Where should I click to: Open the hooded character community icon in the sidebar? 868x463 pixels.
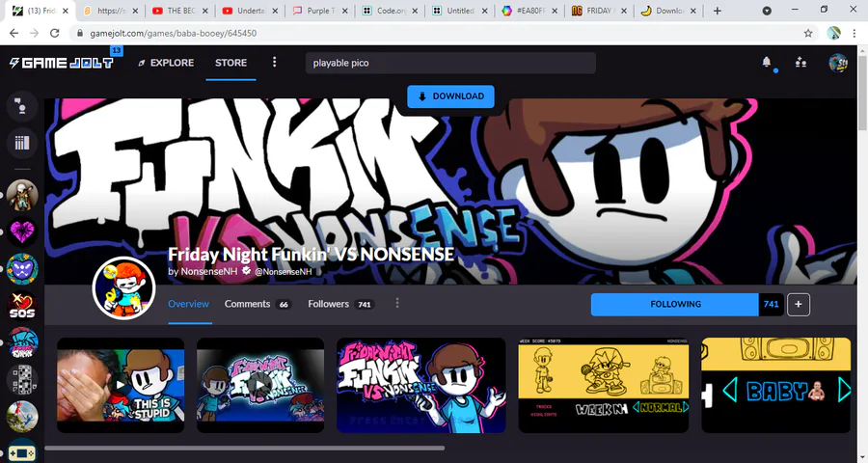(x=22, y=195)
